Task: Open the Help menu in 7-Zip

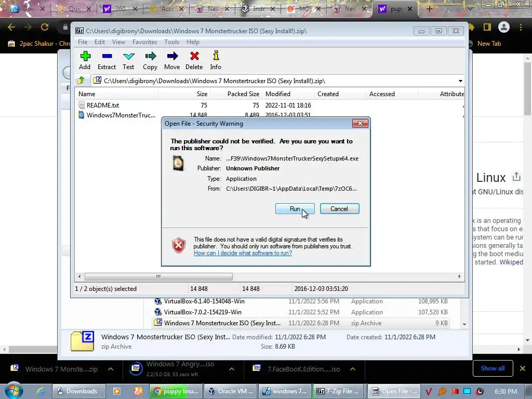Action: [193, 42]
